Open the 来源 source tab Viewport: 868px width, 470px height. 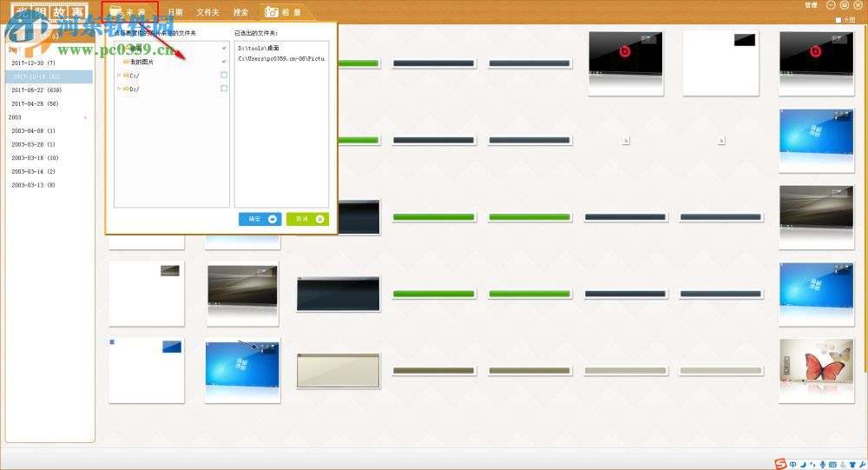(x=129, y=11)
